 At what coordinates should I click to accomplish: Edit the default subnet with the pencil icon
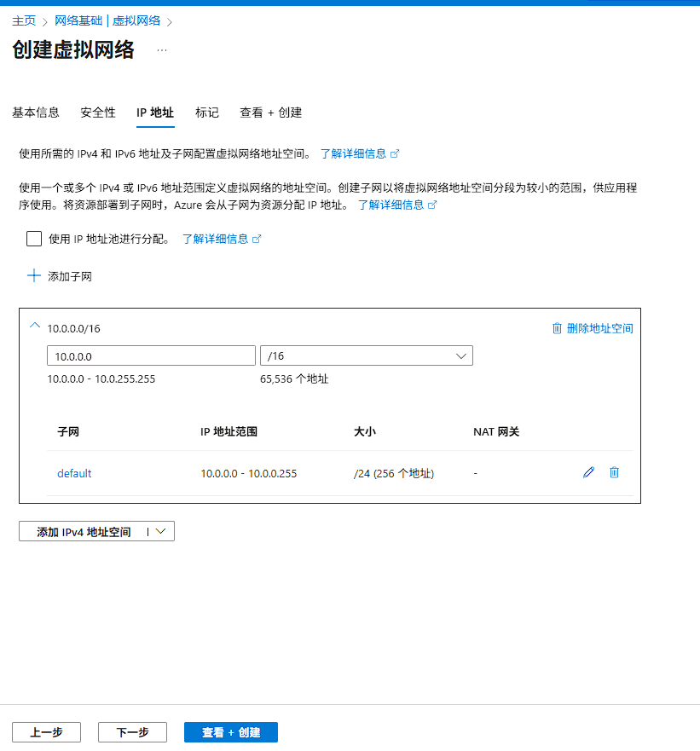588,472
